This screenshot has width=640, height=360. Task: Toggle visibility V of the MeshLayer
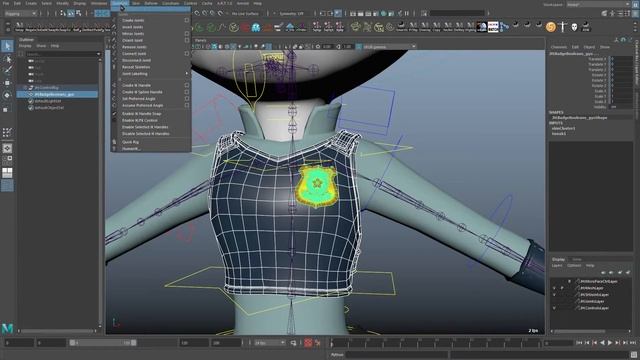click(x=554, y=288)
